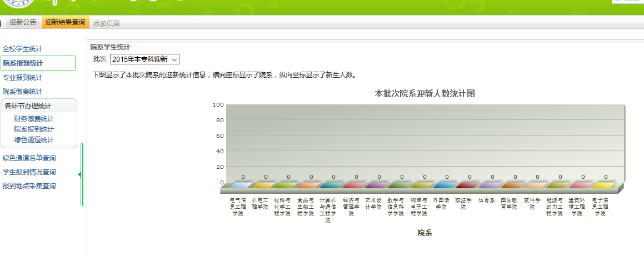644x256 pixels.
Task: Click the 电子信息工程学院 yellow bar
Action: pos(605,185)
